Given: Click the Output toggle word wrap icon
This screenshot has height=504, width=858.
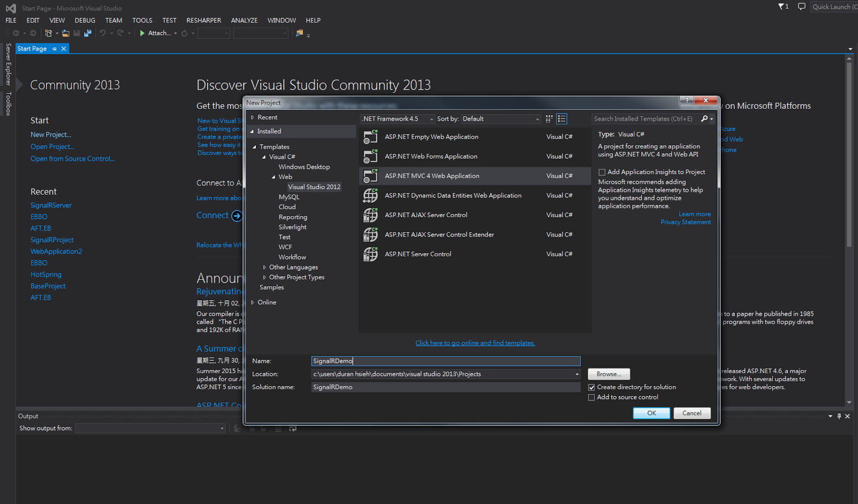Looking at the screenshot, I should pos(292,428).
